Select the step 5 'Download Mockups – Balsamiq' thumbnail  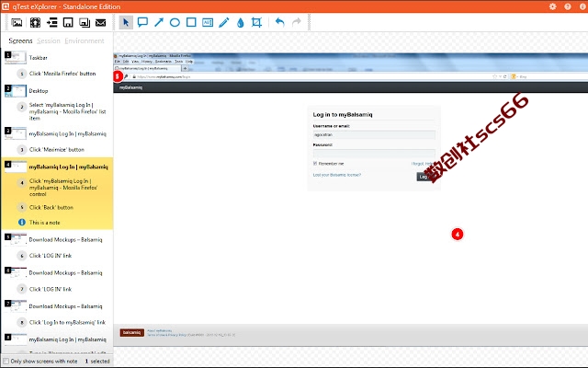16,239
